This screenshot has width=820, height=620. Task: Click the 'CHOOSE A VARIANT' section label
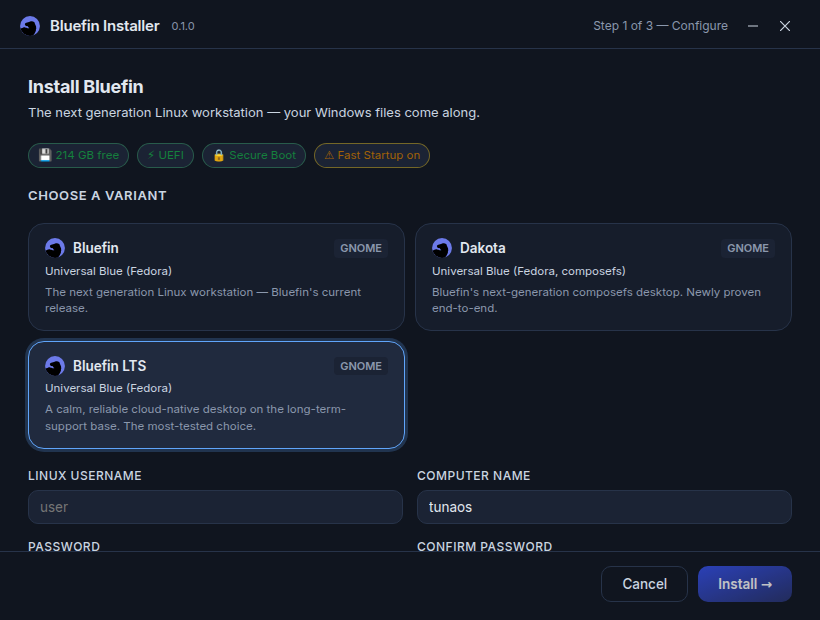(x=97, y=196)
